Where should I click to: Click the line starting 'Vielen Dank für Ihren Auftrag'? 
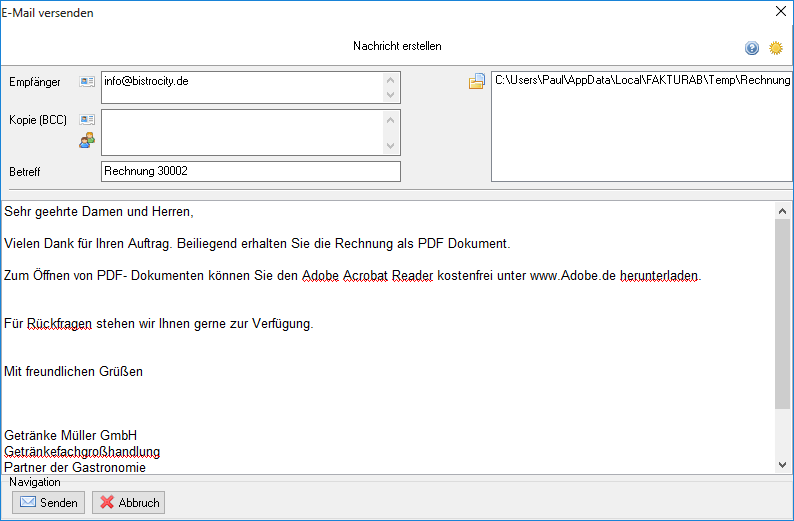pyautogui.click(x=257, y=244)
